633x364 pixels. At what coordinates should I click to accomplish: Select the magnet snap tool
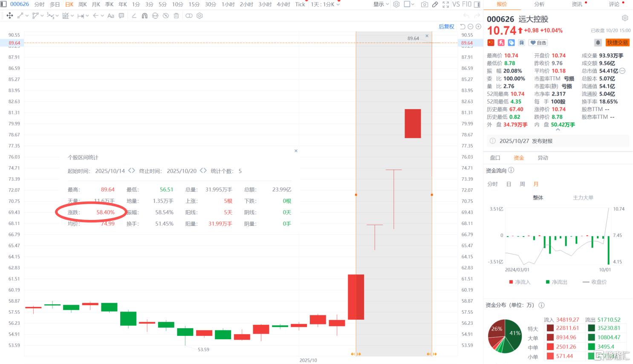coord(145,16)
